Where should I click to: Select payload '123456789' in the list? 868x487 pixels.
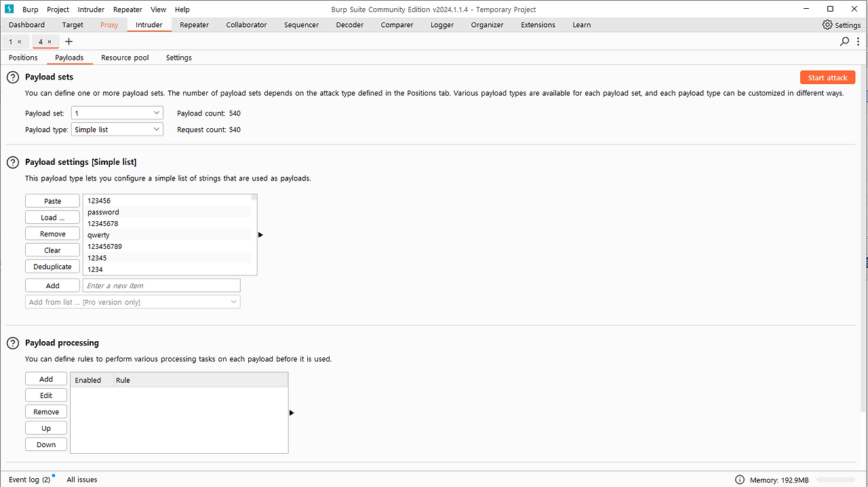pyautogui.click(x=167, y=246)
